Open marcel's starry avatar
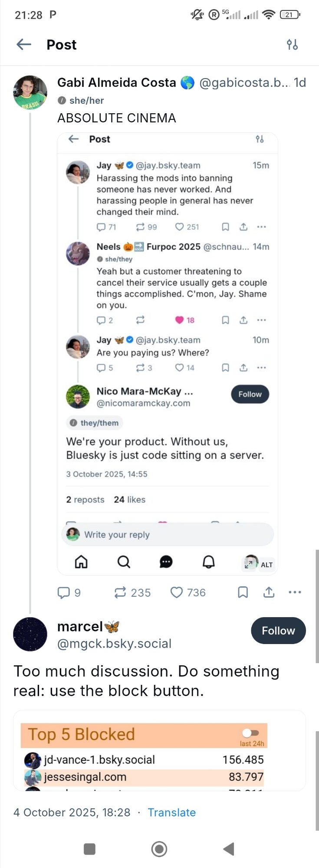This screenshot has width=319, height=868. pyautogui.click(x=30, y=634)
